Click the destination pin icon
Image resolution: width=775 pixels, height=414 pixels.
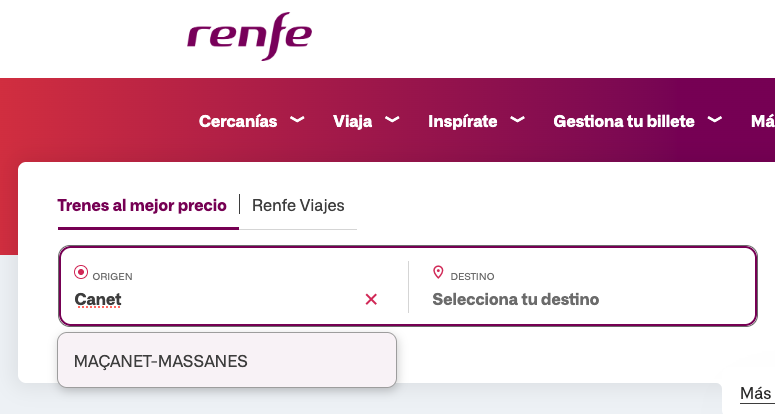click(438, 272)
